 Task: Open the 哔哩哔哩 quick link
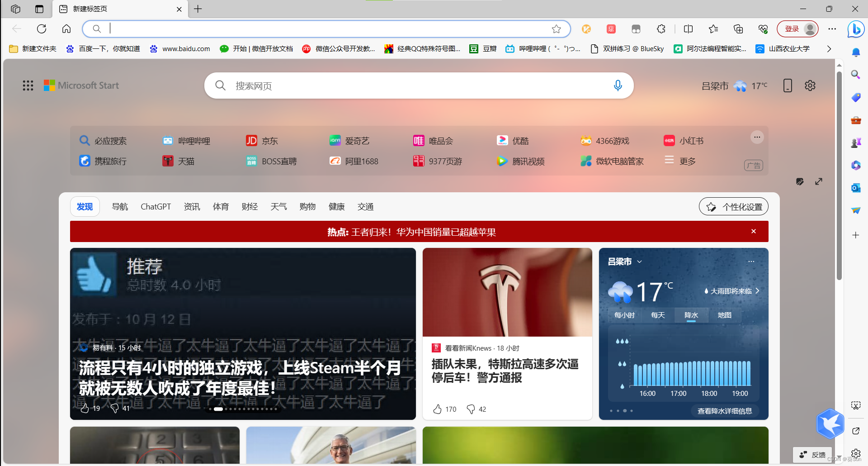[187, 141]
